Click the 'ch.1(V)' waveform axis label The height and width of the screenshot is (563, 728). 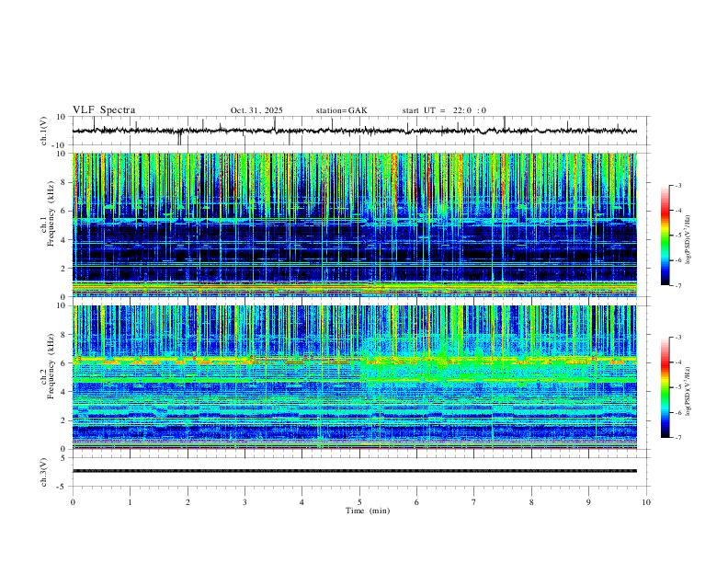click(x=44, y=131)
